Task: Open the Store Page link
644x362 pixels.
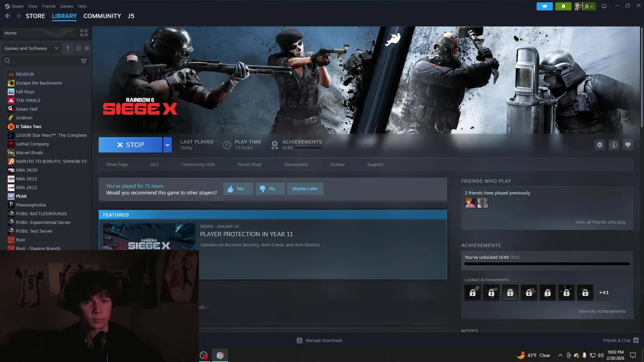Action: (x=117, y=164)
